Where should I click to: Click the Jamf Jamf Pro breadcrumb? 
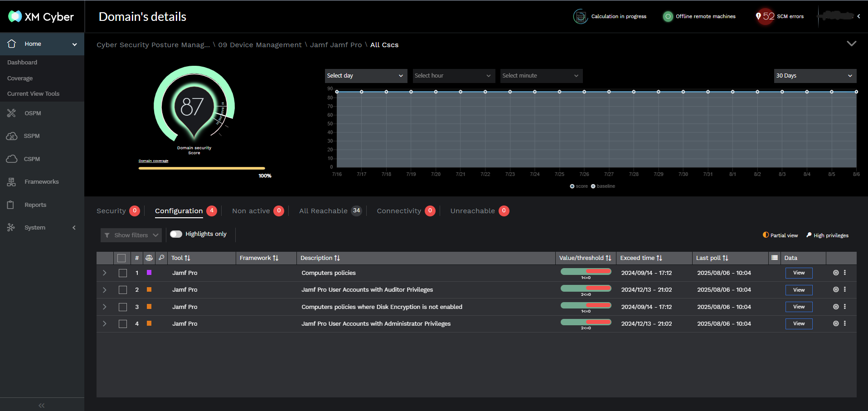[336, 45]
